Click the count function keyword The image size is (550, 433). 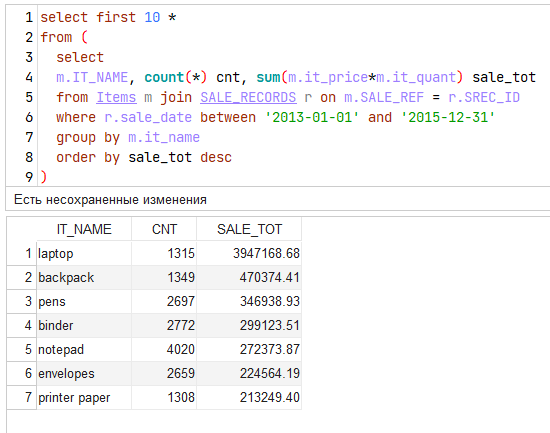[164, 77]
